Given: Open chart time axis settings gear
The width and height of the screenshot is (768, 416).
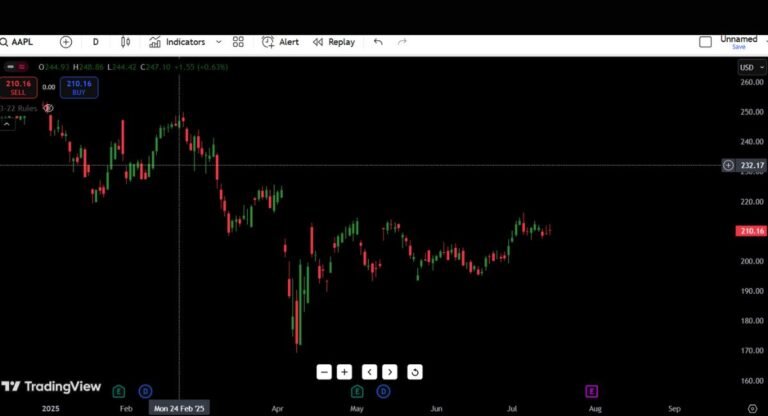Looking at the screenshot, I should tap(753, 409).
